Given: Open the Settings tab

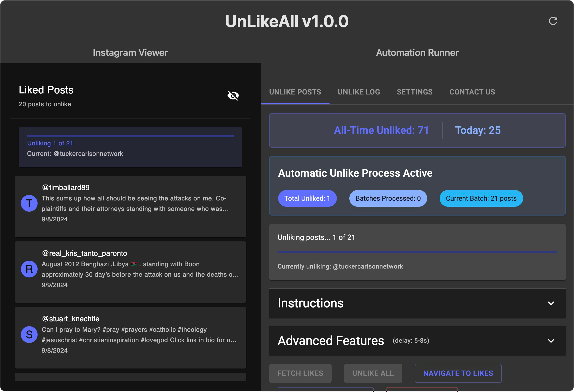Looking at the screenshot, I should point(415,92).
